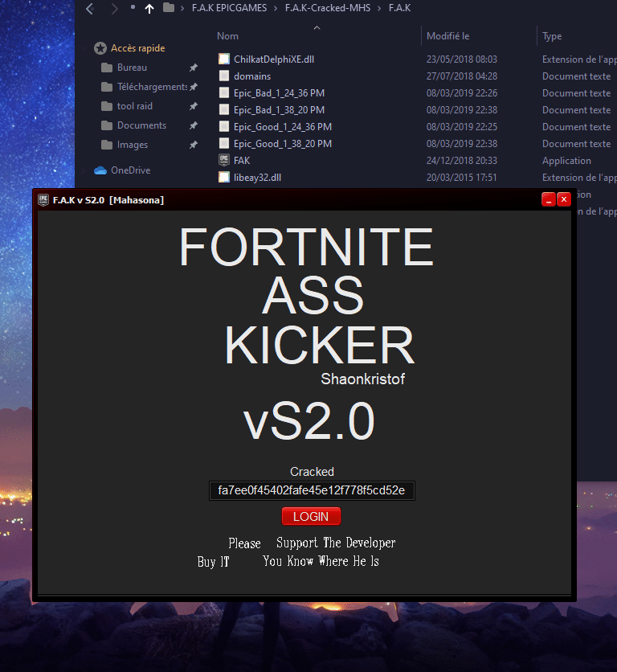
Task: Minimize the F.A.K v S2.0 window
Action: pyautogui.click(x=549, y=199)
